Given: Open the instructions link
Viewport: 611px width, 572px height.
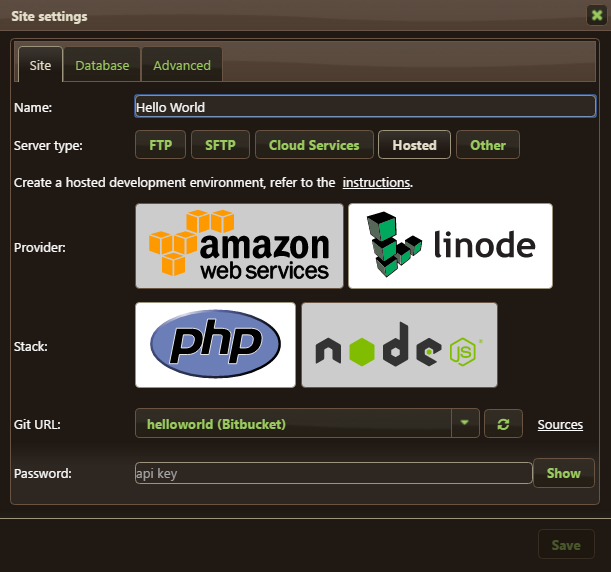Looking at the screenshot, I should pos(376,183).
